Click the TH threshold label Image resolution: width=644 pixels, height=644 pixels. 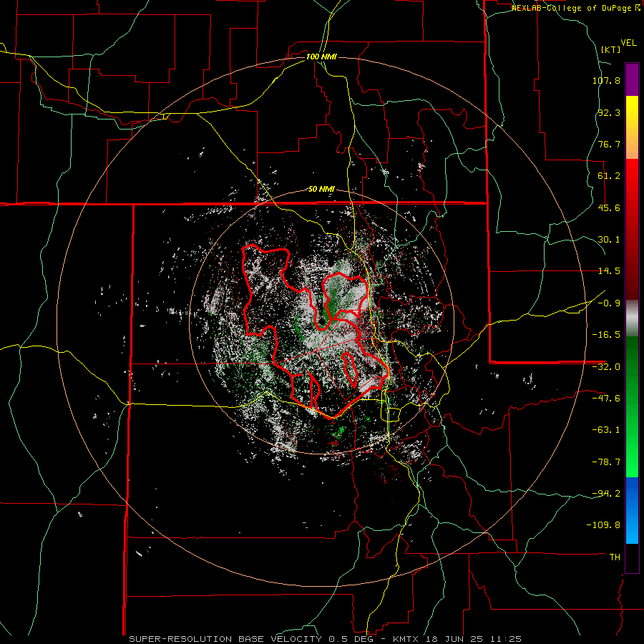point(615,557)
